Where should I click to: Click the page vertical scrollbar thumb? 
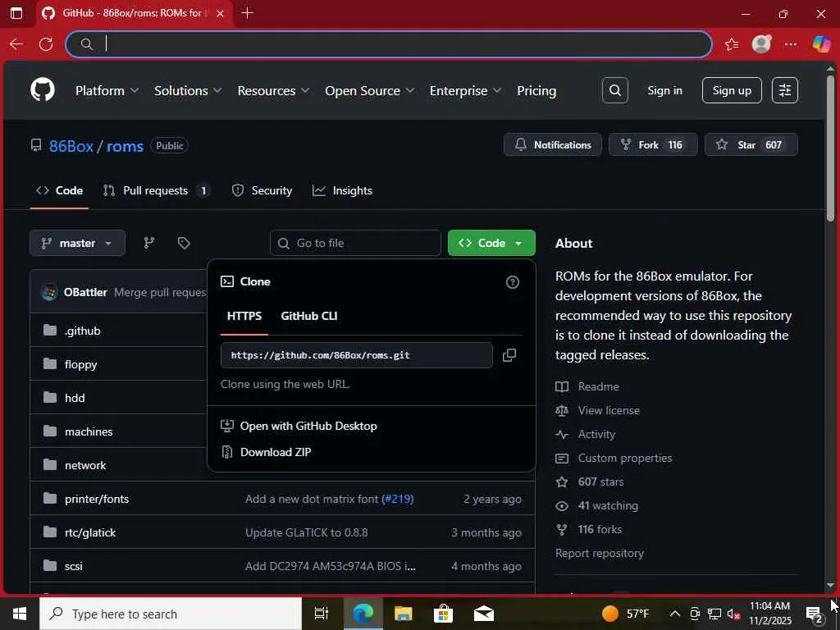coord(831,148)
